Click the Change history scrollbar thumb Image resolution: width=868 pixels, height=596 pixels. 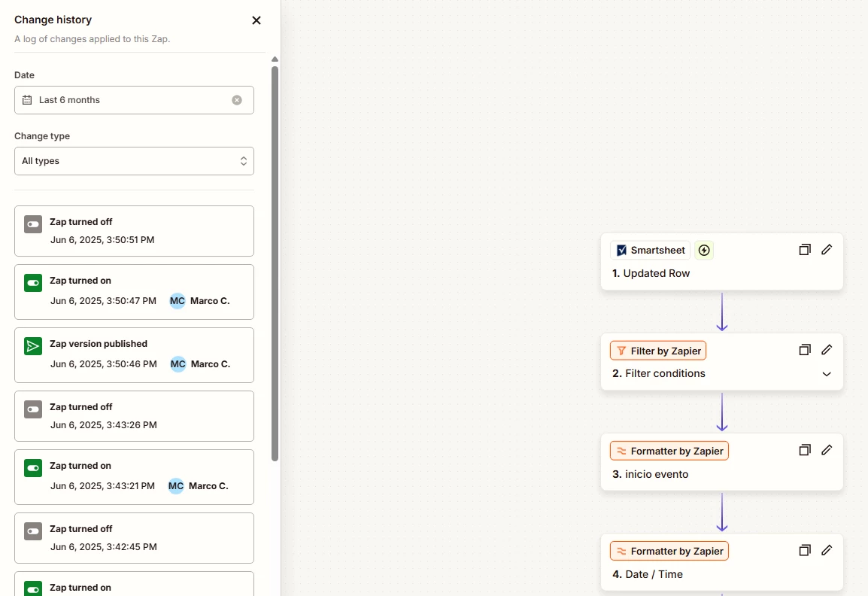click(275, 263)
